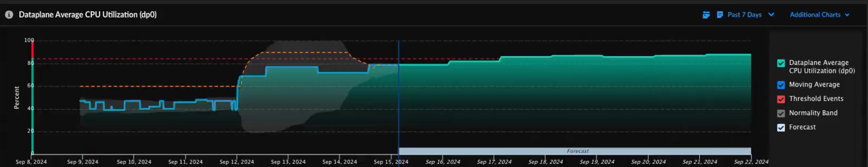868x167 pixels.
Task: Toggle the Dataplane Average CPU Utilization checkbox
Action: tap(781, 63)
